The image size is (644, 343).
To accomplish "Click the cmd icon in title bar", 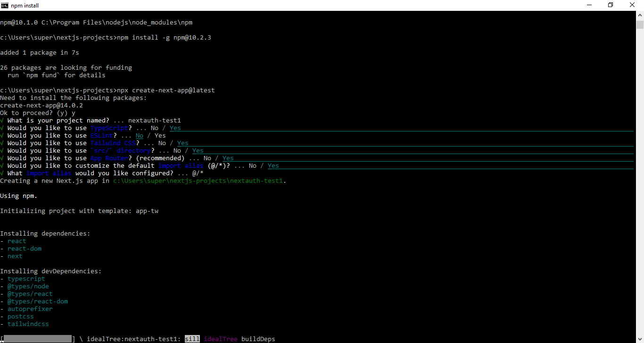I will click(x=5, y=5).
